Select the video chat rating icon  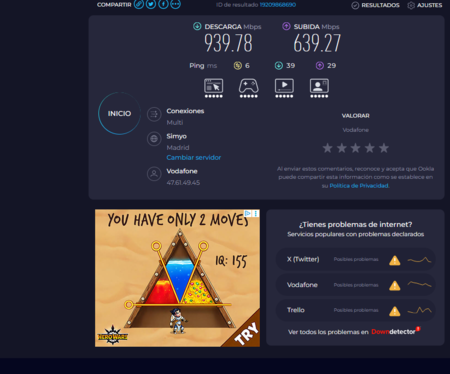pyautogui.click(x=319, y=88)
